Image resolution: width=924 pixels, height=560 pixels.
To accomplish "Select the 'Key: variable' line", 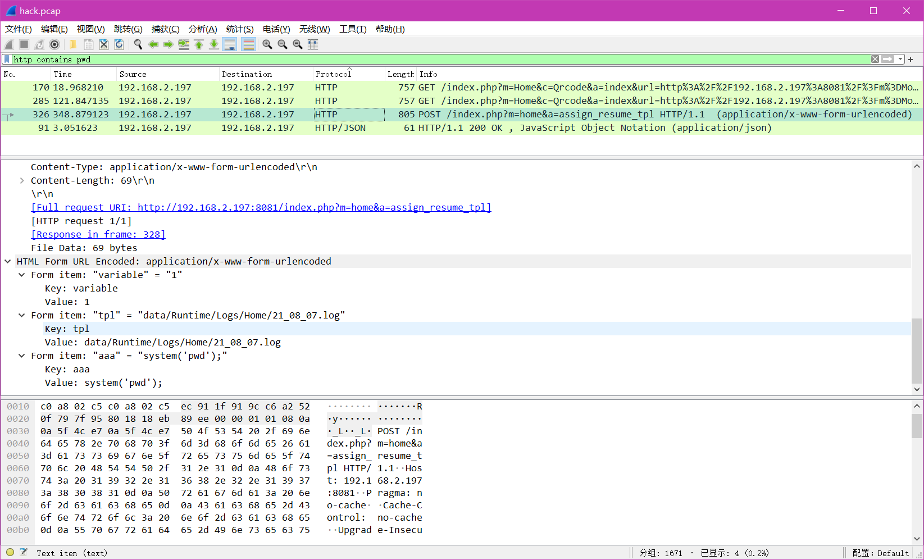I will tap(81, 289).
